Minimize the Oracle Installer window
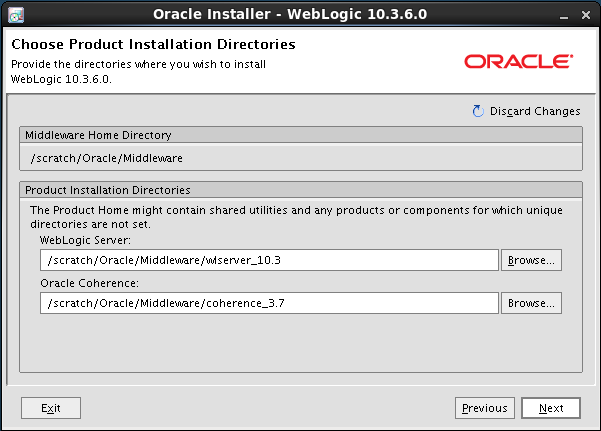 pos(563,16)
